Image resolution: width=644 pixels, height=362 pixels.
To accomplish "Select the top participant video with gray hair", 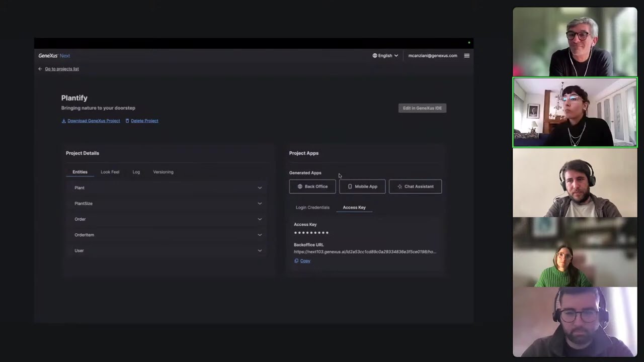I will [575, 42].
